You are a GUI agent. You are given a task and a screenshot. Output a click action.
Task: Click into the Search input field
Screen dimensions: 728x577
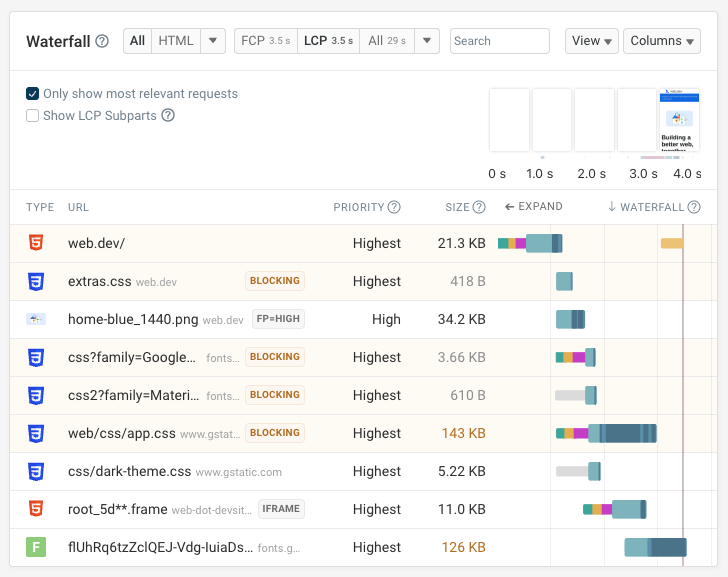500,41
